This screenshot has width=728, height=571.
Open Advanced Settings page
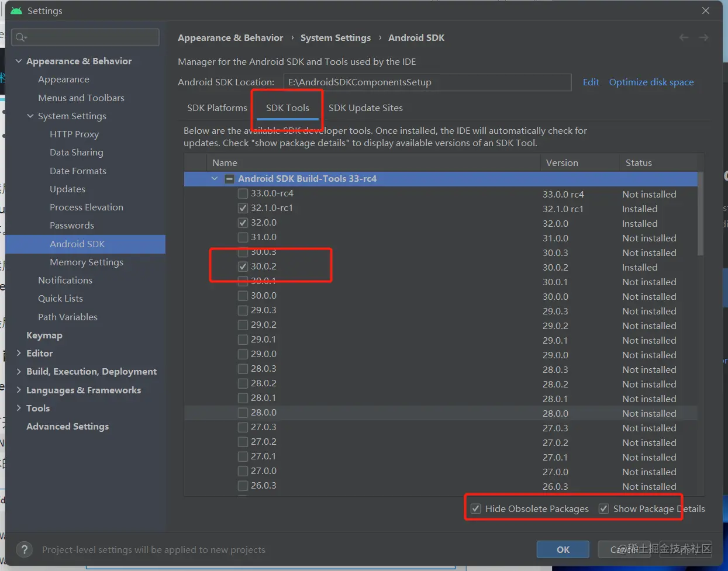[67, 426]
